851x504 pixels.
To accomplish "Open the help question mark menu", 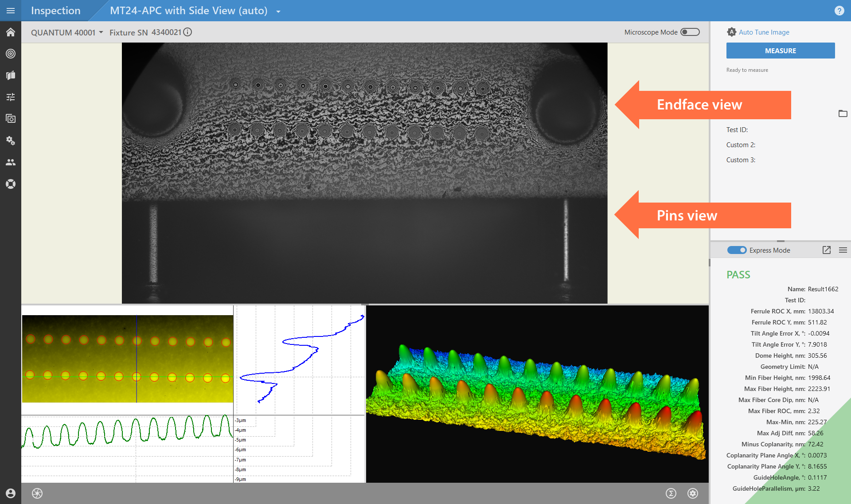I will coord(839,11).
